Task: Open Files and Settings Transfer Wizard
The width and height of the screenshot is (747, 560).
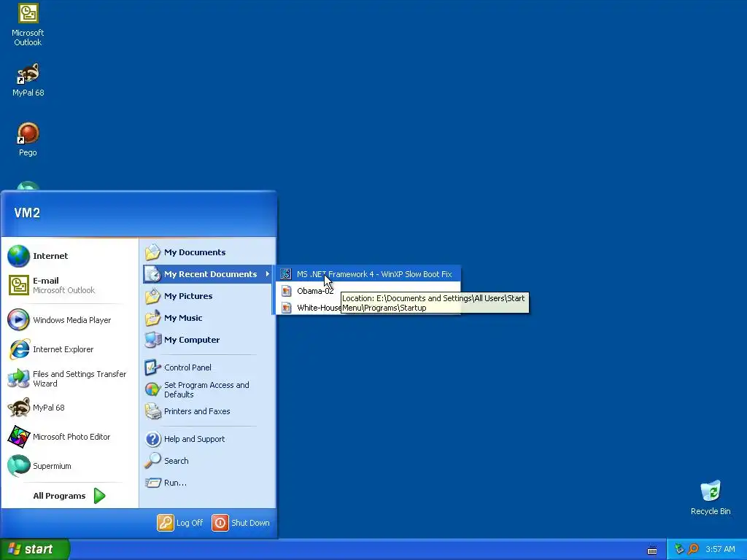Action: 69,378
